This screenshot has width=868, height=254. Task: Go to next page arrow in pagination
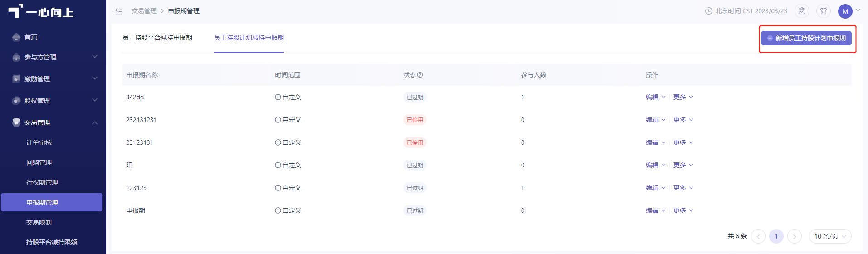tap(795, 236)
